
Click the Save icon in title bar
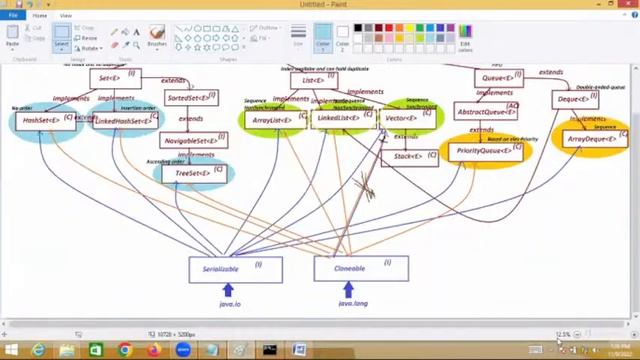pos(19,4)
